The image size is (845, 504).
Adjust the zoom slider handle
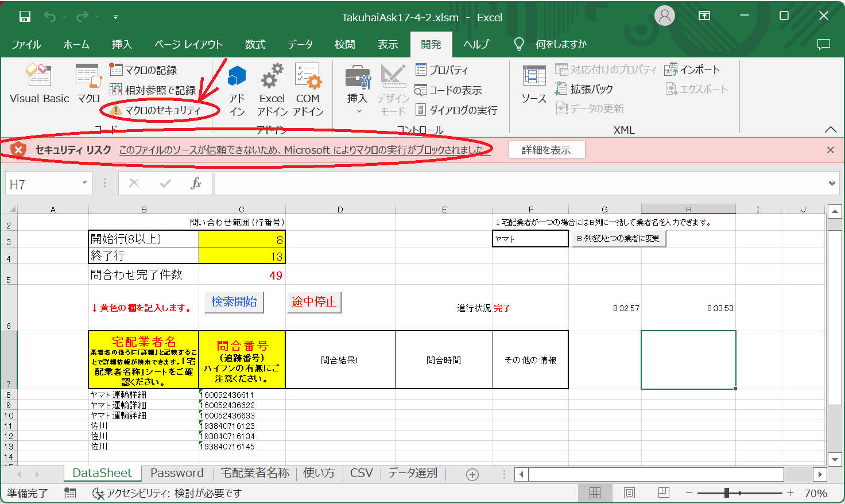(x=727, y=493)
